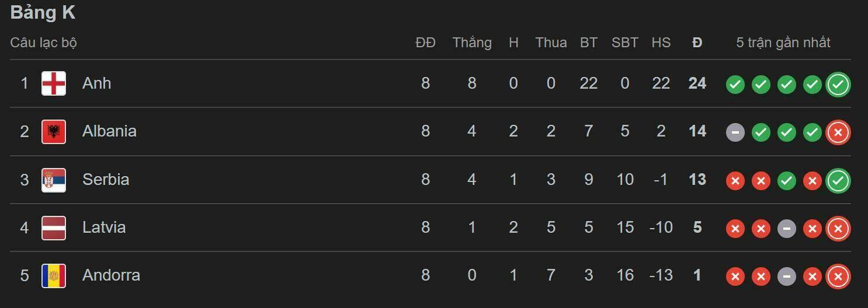Viewport: 868px width, 308px height.
Task: Open the Albania team link
Action: (109, 131)
